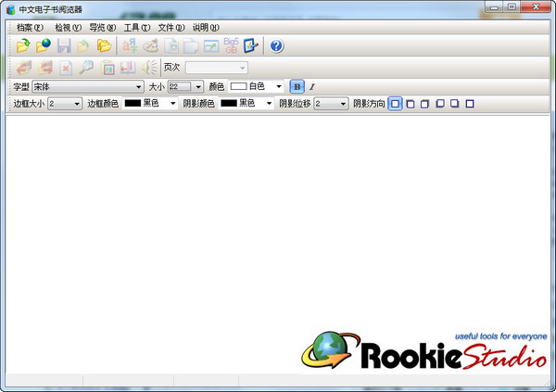Image resolution: width=556 pixels, height=392 pixels.
Task: Toggle the bold B button
Action: (x=297, y=86)
